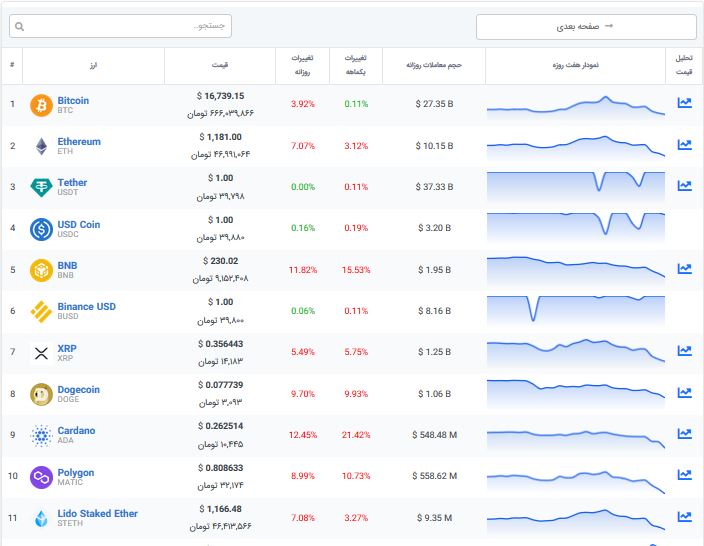Open the Ethereum link
Viewport: 704px width, 546px height.
point(79,141)
